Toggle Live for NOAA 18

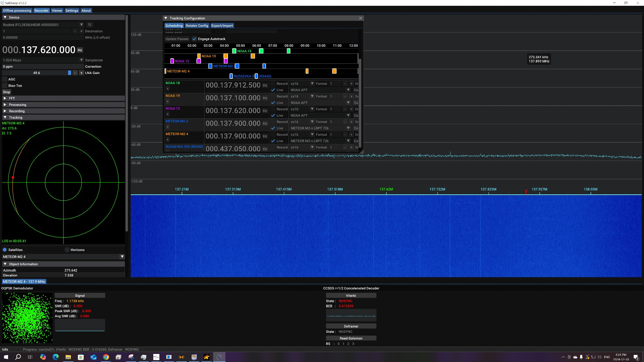click(273, 90)
